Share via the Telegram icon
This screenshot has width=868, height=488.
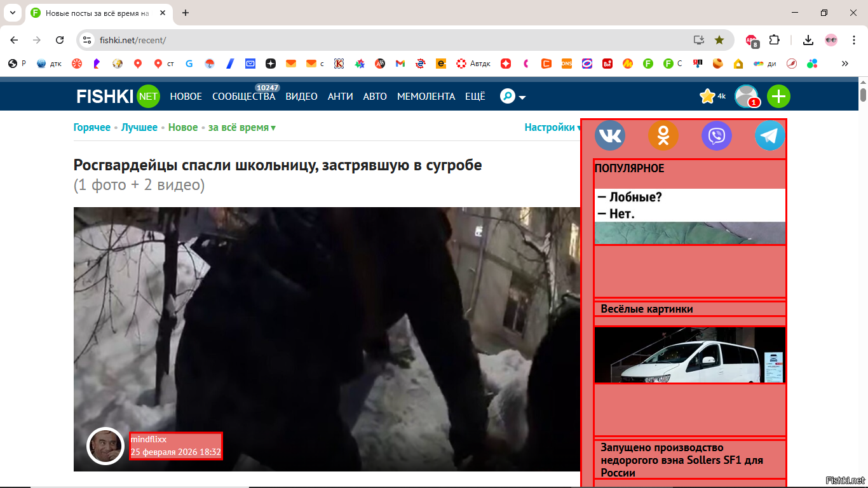tap(770, 135)
